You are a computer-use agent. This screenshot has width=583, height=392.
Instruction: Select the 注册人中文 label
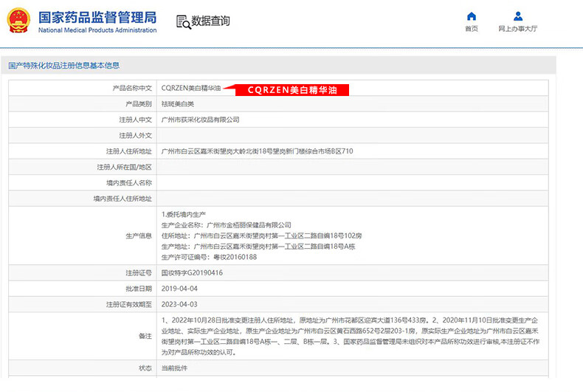(135, 120)
